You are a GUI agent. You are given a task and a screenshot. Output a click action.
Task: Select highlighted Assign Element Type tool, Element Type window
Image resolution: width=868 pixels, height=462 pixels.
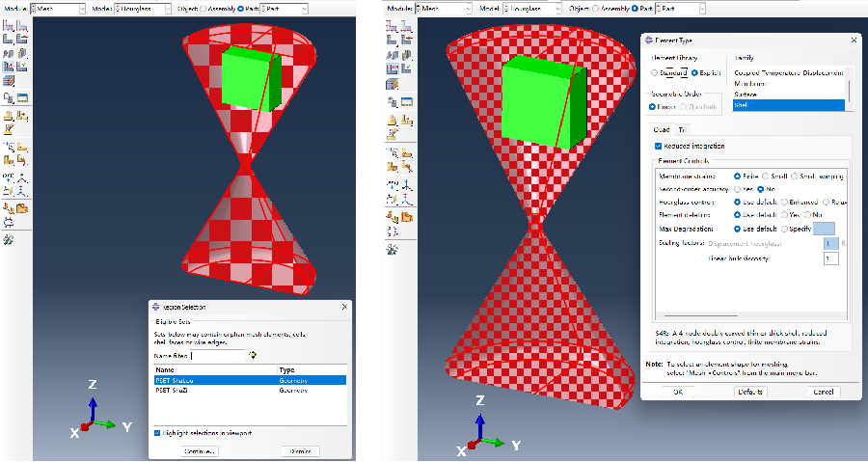click(x=392, y=68)
